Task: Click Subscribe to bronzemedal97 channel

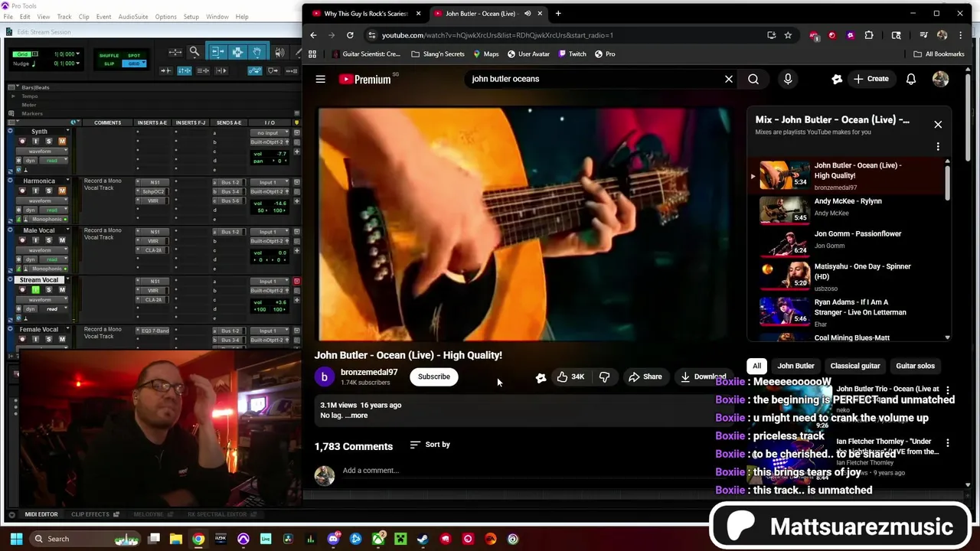Action: (434, 377)
